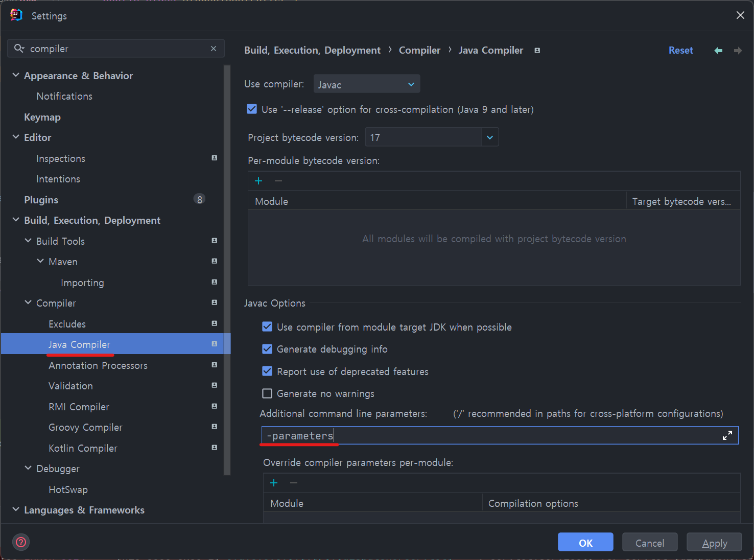
Task: Click project icon next to Importing row
Action: pos(215,282)
